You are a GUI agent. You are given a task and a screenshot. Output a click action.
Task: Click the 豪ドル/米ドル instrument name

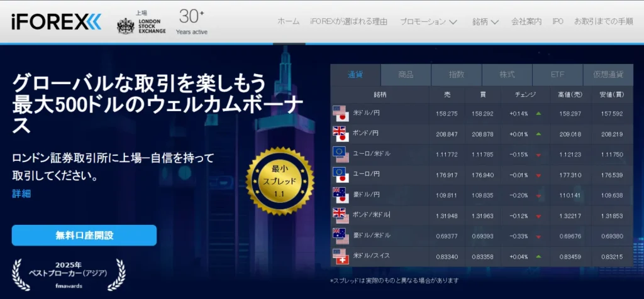click(372, 236)
